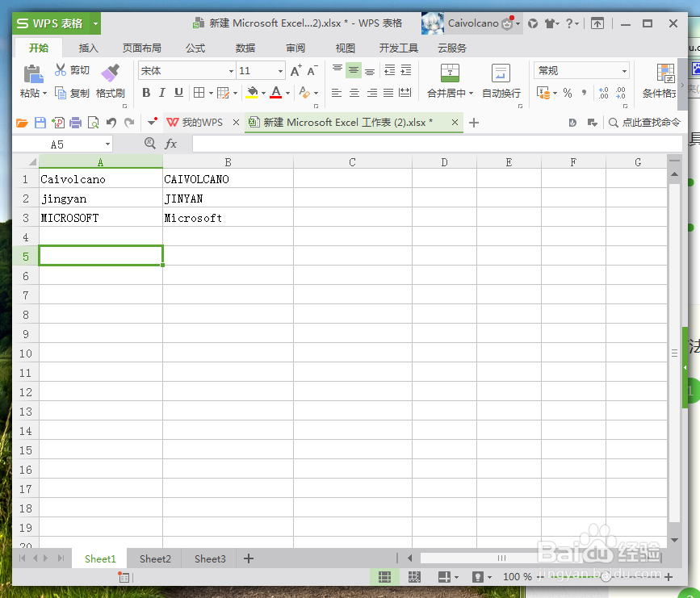
Task: Open WPS application menu arrow
Action: (95, 23)
